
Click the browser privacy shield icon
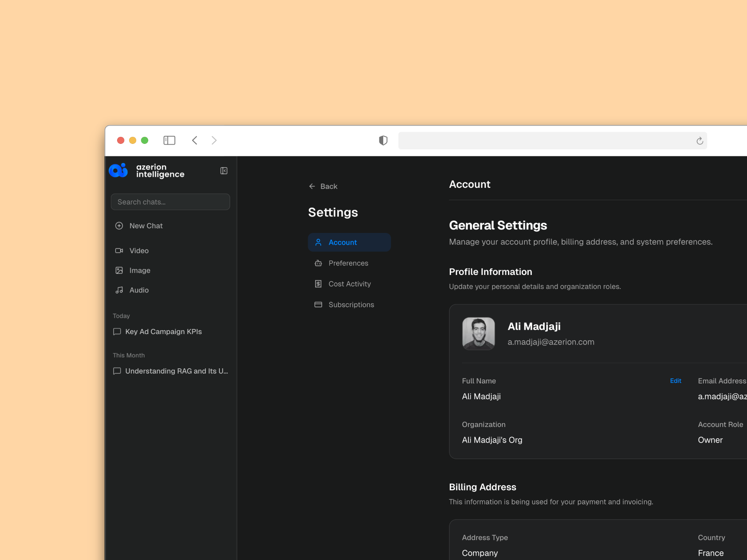(383, 140)
